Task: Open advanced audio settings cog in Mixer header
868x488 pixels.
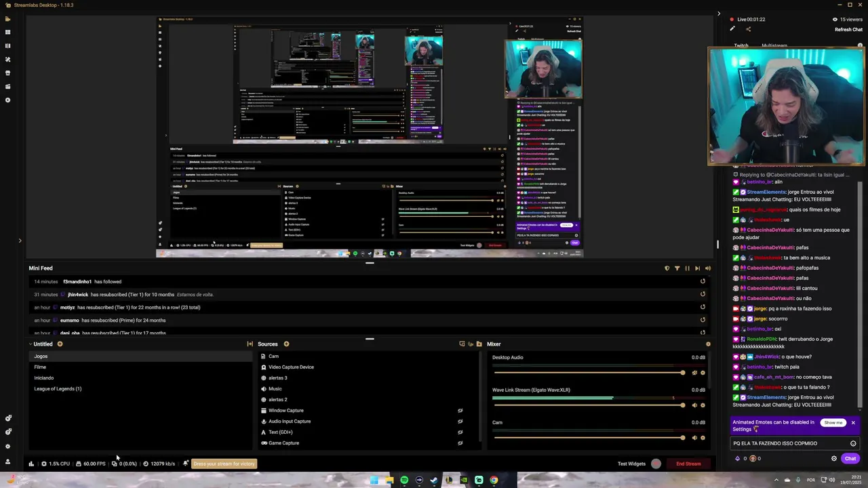Action: pos(708,344)
